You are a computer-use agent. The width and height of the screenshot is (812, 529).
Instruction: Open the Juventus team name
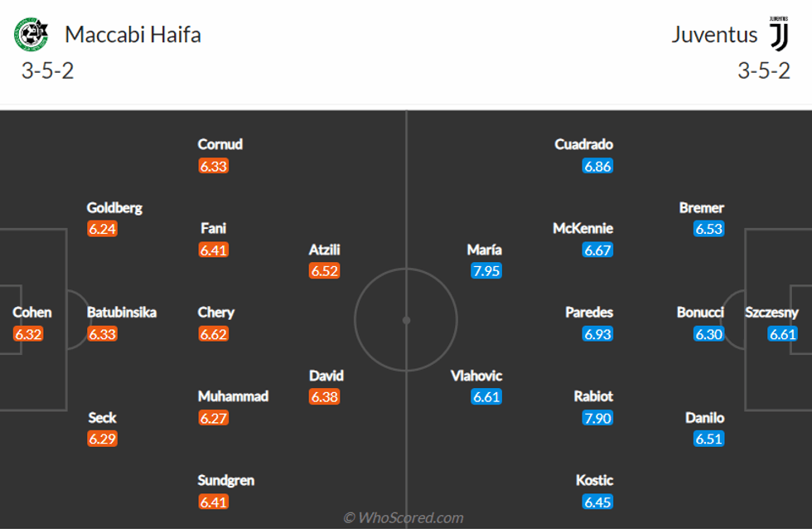(714, 35)
